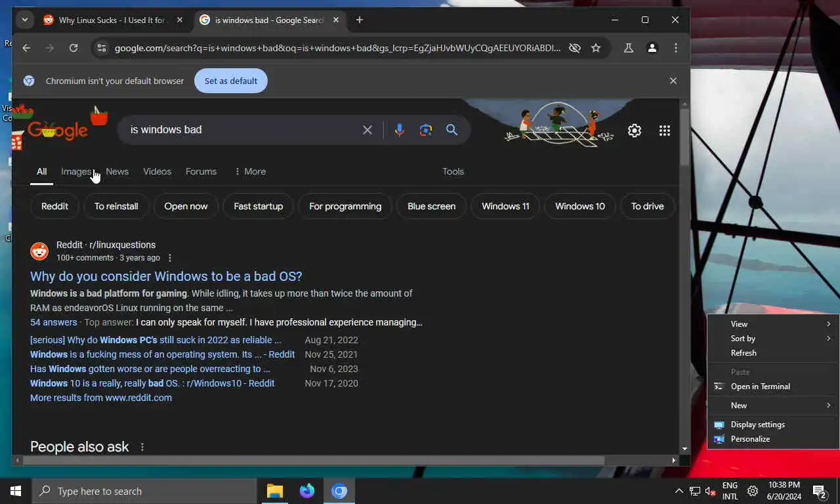Submit search with magnifier icon
The width and height of the screenshot is (840, 504).
click(452, 130)
